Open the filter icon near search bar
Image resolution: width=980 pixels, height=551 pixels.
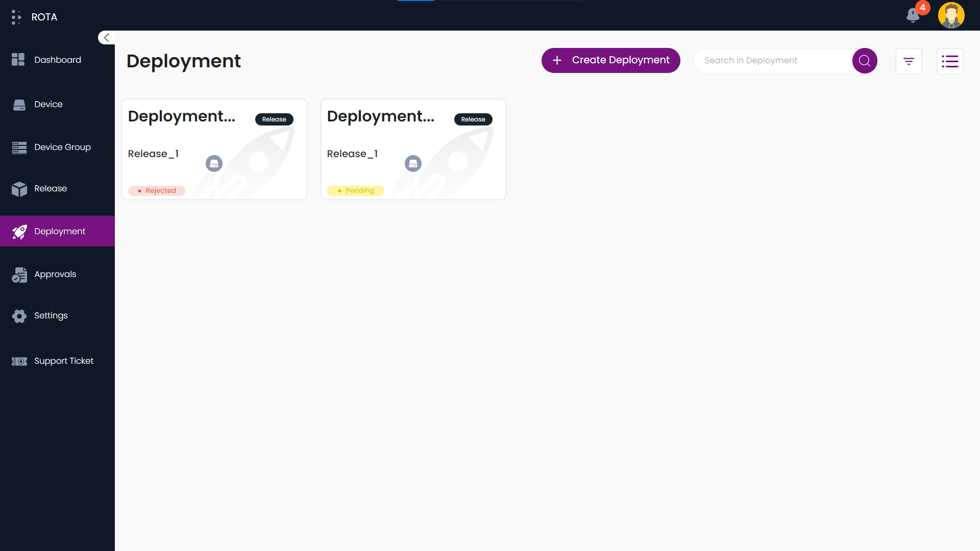tap(910, 61)
